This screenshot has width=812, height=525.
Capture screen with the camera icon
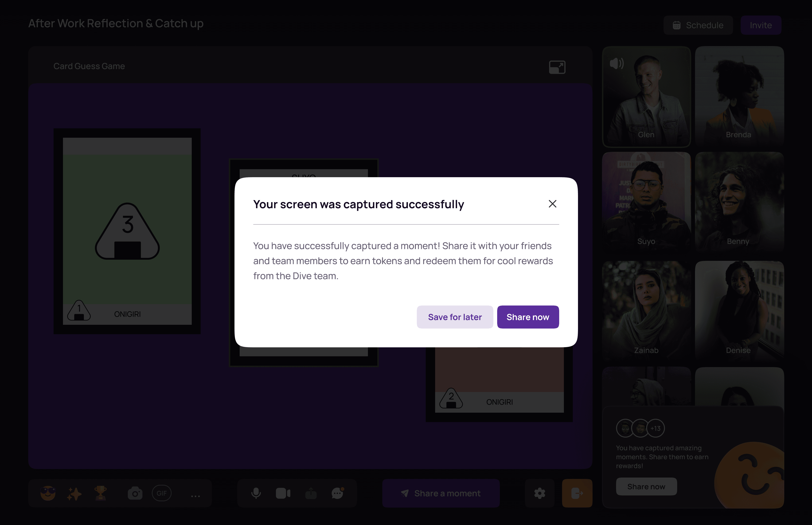point(135,493)
